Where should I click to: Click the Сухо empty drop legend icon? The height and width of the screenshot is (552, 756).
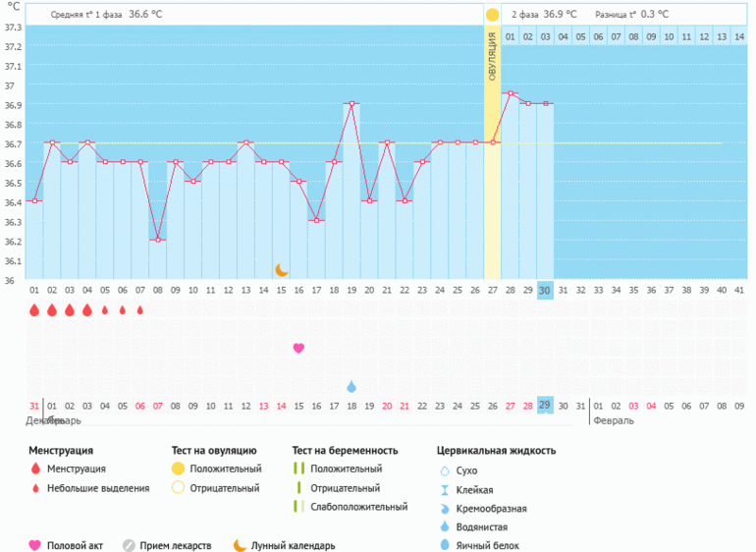(445, 471)
